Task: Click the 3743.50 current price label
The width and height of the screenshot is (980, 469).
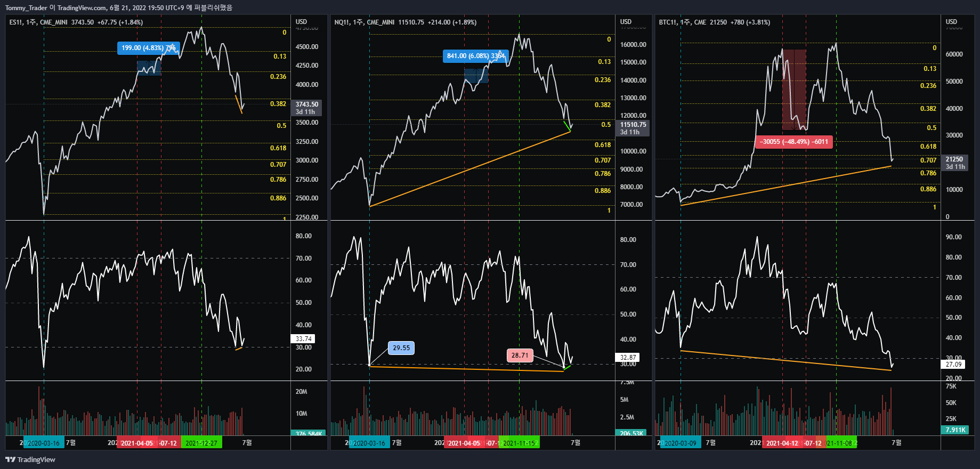Action: [307, 104]
